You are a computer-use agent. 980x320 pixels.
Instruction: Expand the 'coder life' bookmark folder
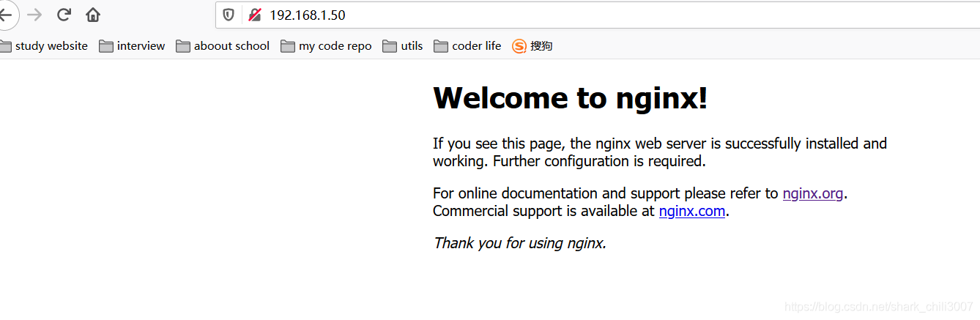pyautogui.click(x=467, y=46)
